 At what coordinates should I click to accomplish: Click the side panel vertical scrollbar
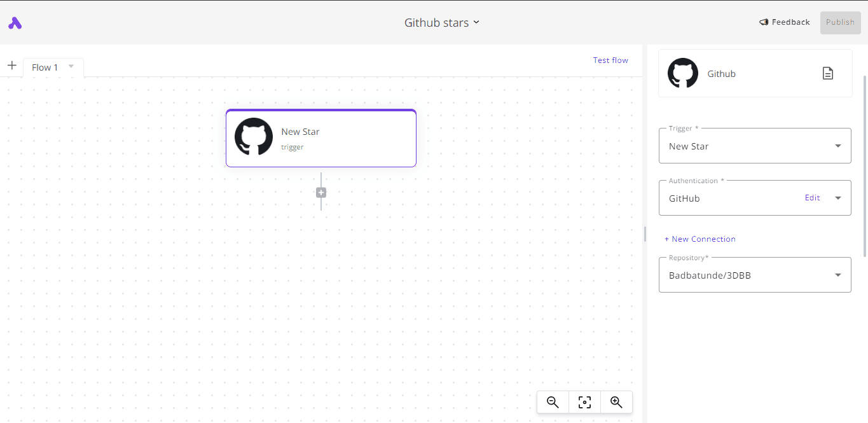click(864, 165)
